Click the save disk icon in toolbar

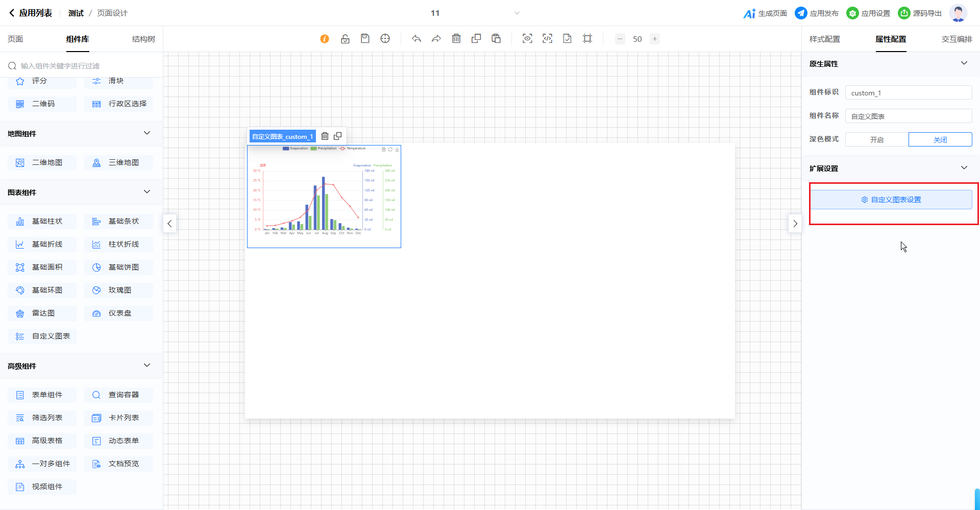click(365, 39)
